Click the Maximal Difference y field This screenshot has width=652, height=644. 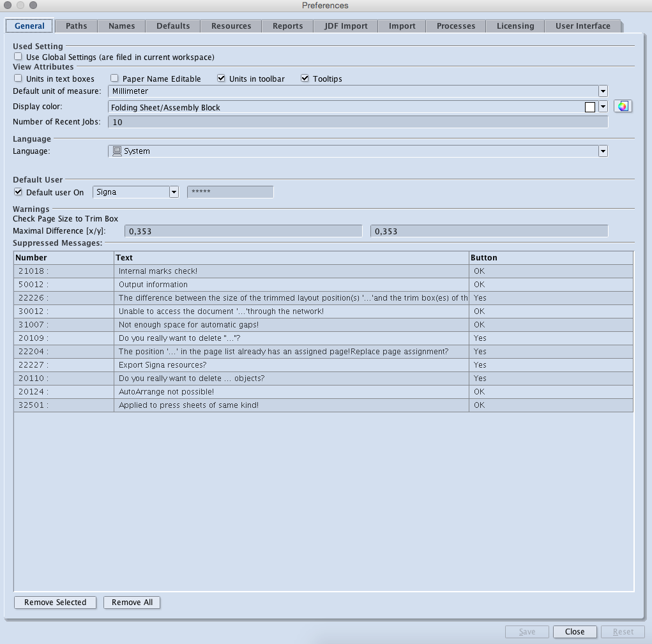(489, 231)
